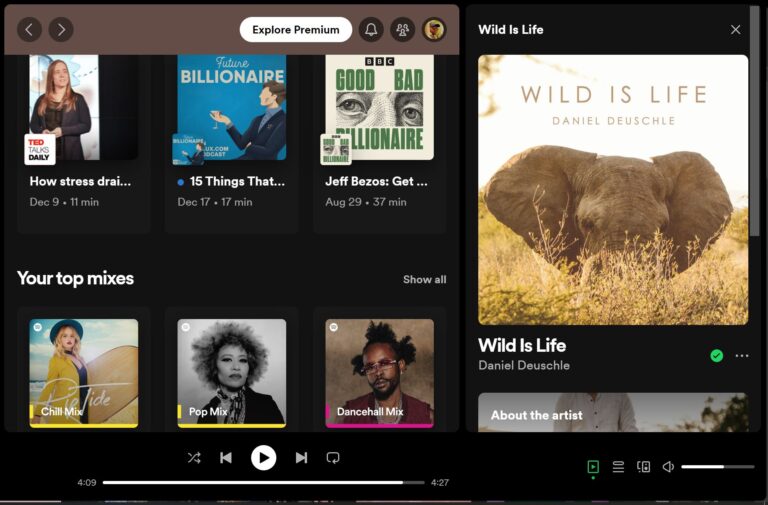Toggle shuffle mode
The height and width of the screenshot is (505, 768).
194,458
